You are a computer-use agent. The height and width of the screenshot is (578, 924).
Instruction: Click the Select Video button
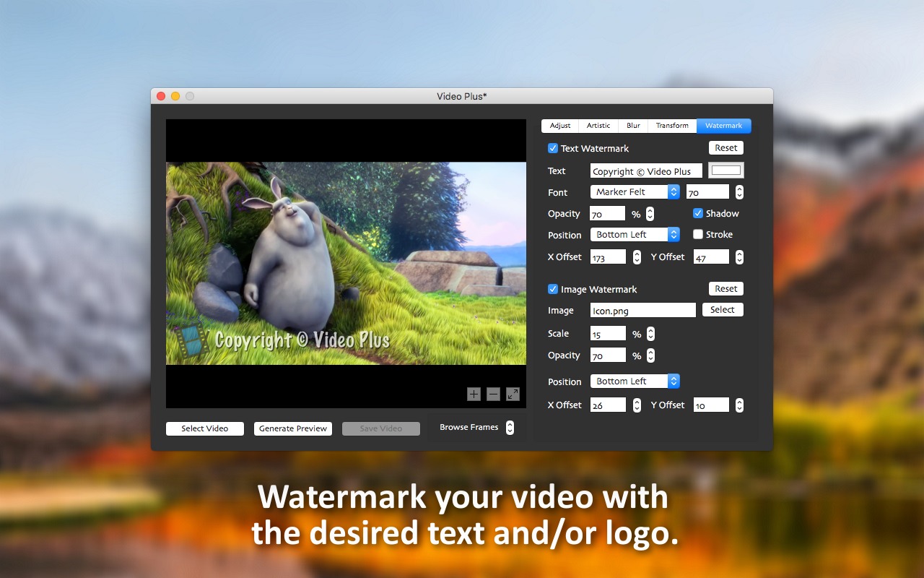(204, 428)
